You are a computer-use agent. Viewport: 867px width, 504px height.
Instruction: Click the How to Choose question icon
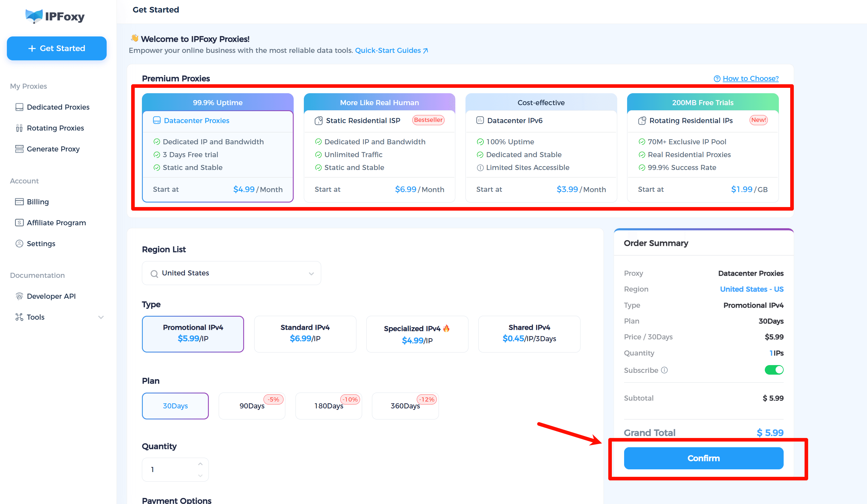(x=717, y=79)
